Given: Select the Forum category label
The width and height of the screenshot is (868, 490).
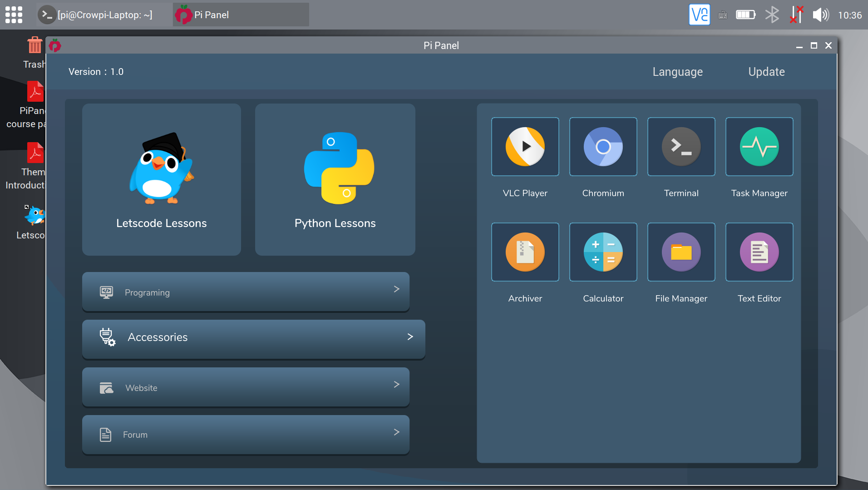Looking at the screenshot, I should [135, 435].
